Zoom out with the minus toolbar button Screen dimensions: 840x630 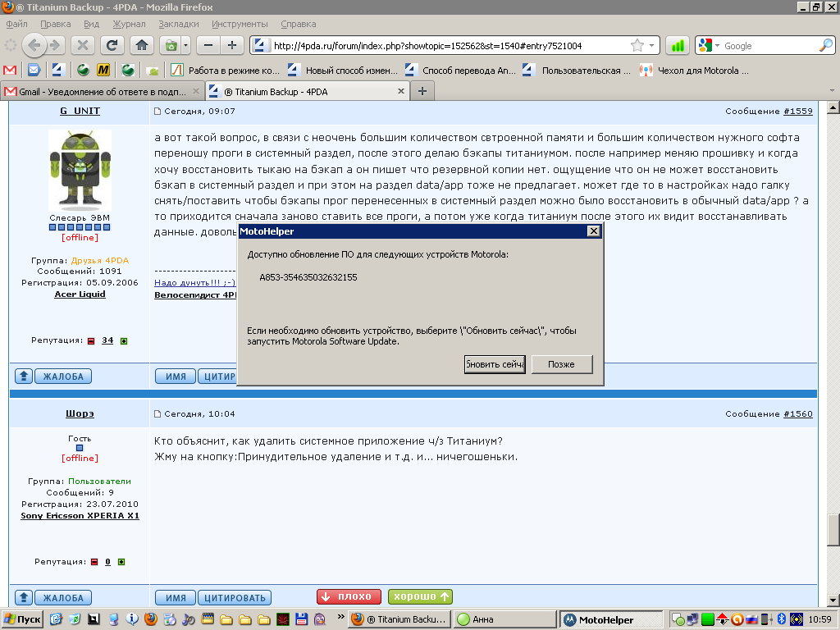click(208, 46)
